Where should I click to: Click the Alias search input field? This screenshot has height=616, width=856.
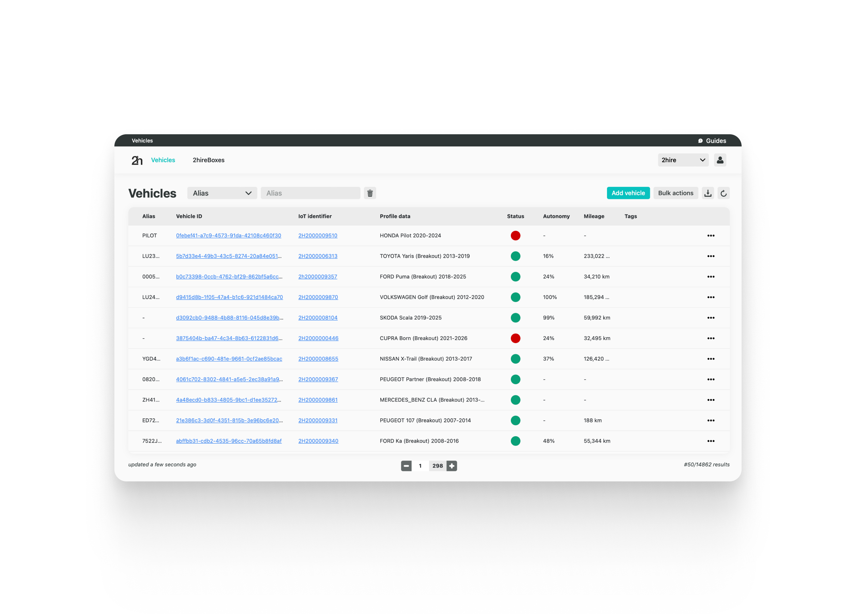tap(310, 193)
